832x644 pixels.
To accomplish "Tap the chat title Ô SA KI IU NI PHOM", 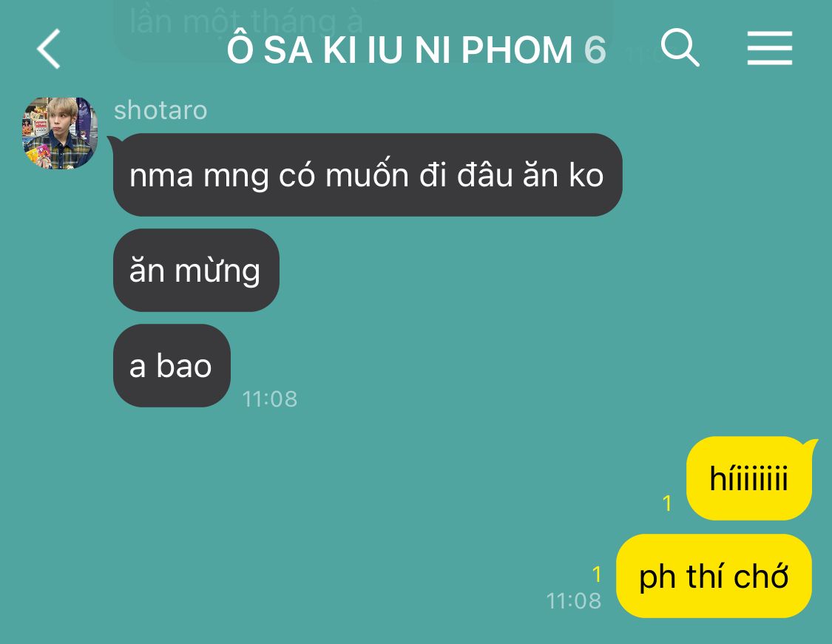I will coord(400,50).
